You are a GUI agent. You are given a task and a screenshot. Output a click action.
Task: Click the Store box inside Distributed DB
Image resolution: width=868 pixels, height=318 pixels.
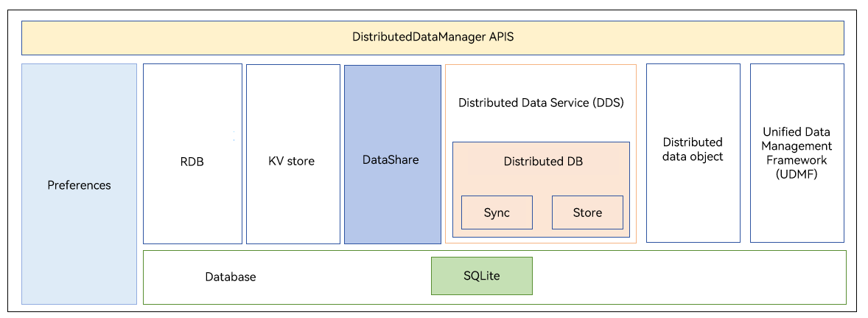click(x=587, y=212)
